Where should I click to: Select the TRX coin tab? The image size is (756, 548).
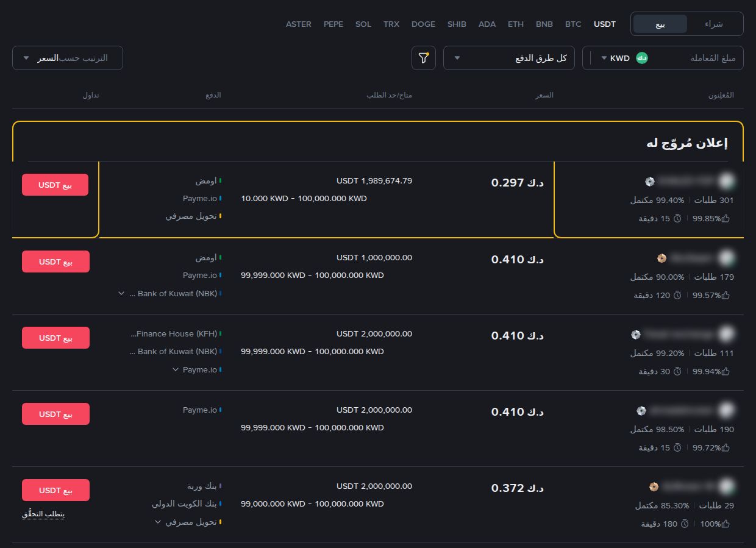click(x=391, y=24)
